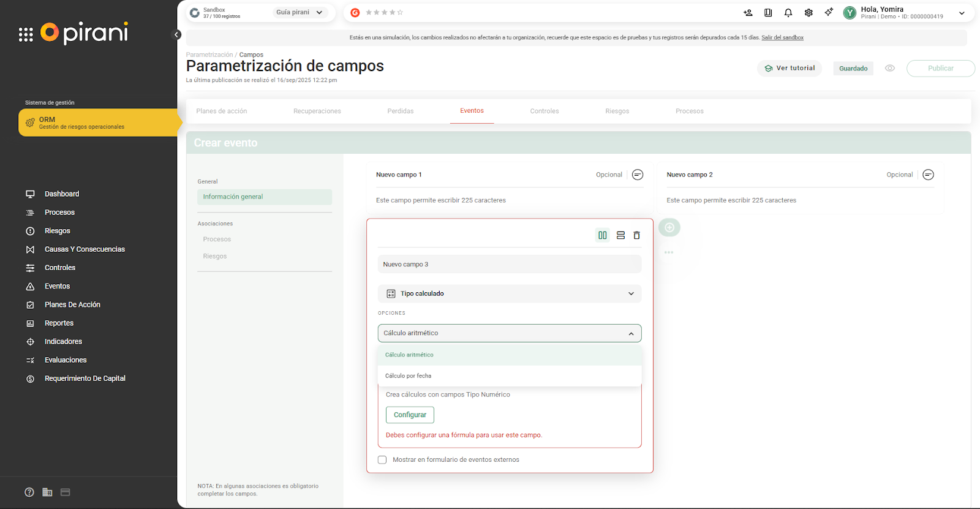Click the Nuevo campo 3 name field
Screen dimensions: 980x509
coord(509,265)
